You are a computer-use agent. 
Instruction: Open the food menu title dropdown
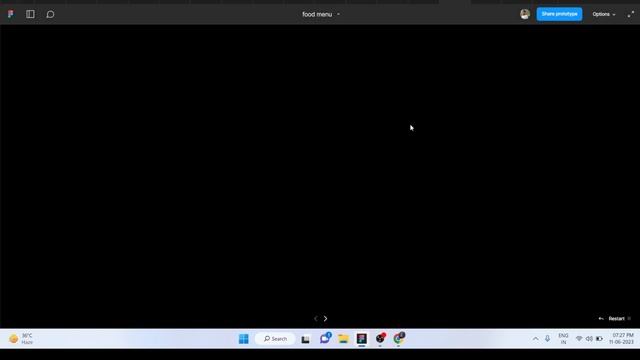click(x=321, y=14)
